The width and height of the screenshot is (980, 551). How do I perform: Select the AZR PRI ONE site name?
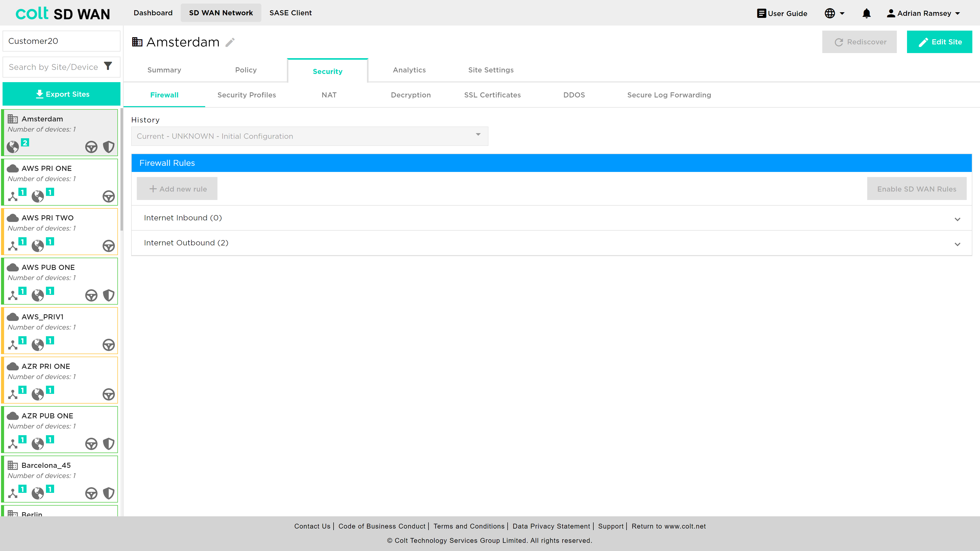pos(46,366)
